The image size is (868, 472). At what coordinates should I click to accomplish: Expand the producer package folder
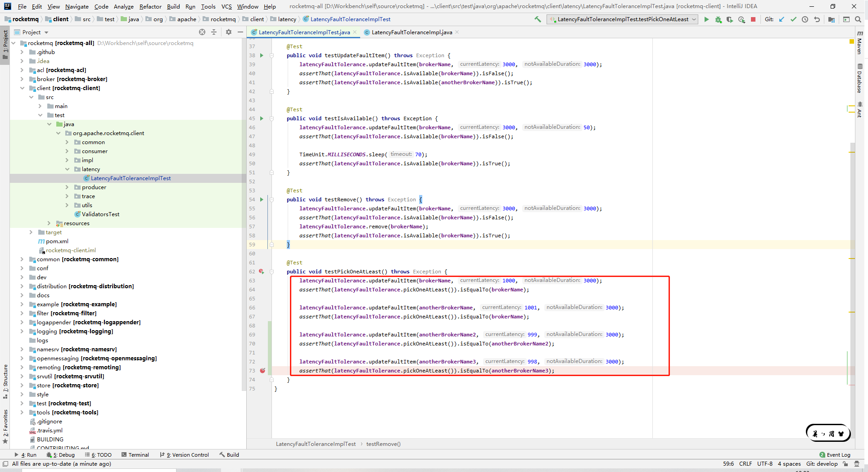click(x=67, y=187)
